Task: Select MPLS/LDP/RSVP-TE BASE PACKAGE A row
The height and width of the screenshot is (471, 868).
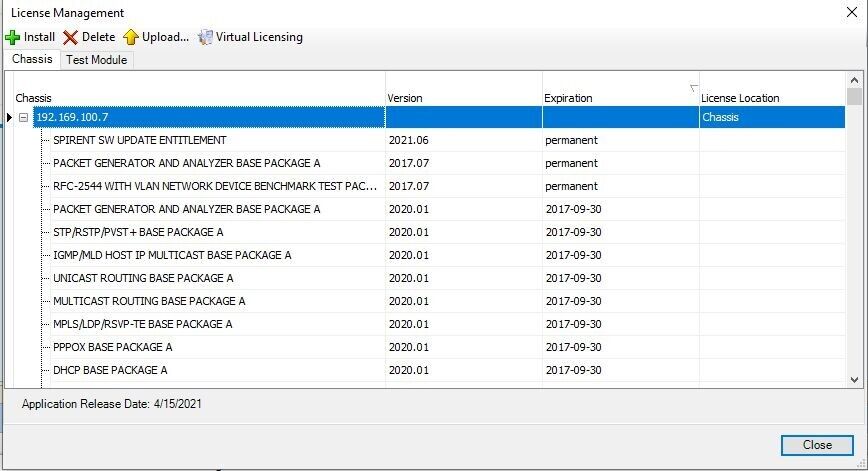Action: click(x=142, y=325)
